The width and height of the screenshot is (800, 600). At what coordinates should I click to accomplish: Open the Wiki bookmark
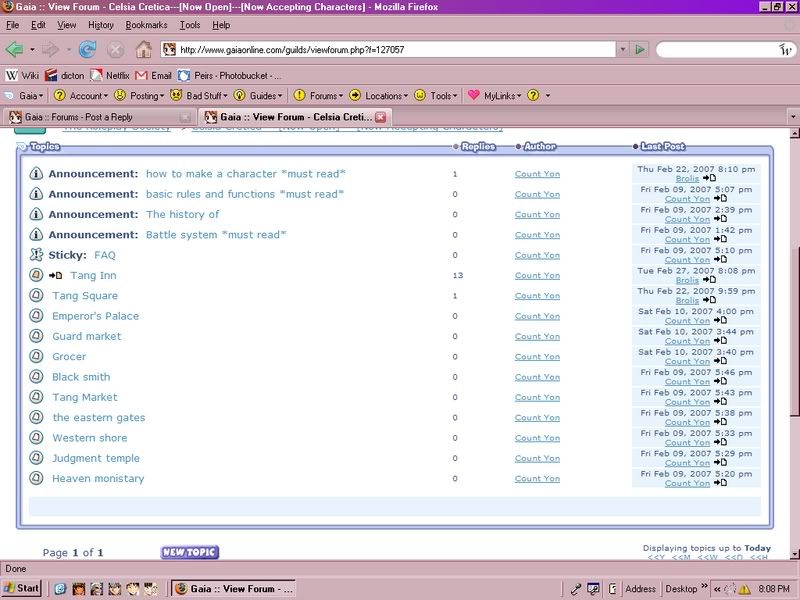click(22, 76)
